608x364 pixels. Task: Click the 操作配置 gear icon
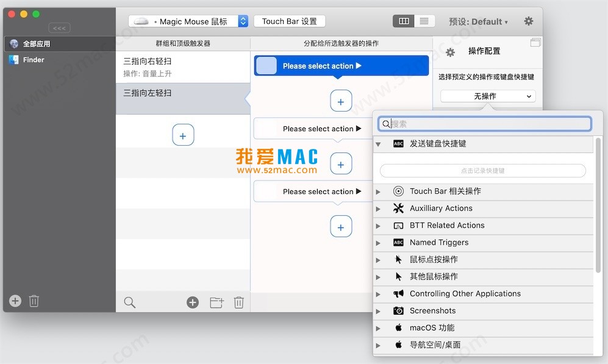tap(450, 52)
